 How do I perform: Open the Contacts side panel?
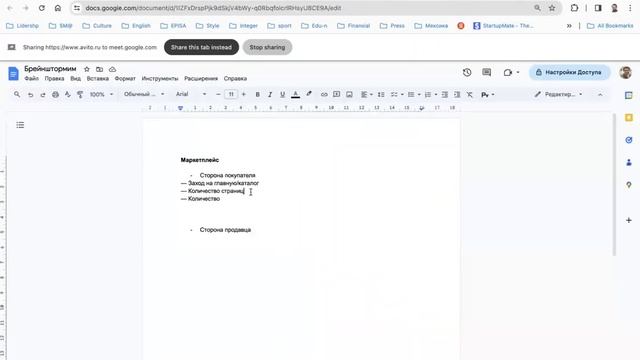click(x=629, y=162)
